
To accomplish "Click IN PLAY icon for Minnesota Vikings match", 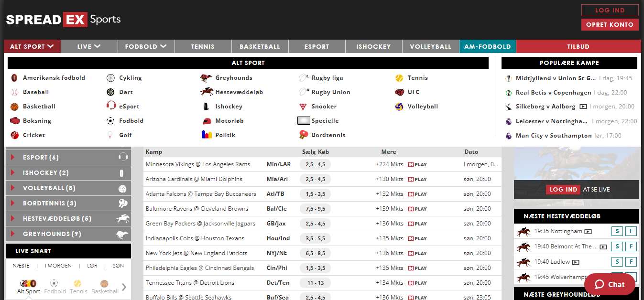I will [417, 164].
